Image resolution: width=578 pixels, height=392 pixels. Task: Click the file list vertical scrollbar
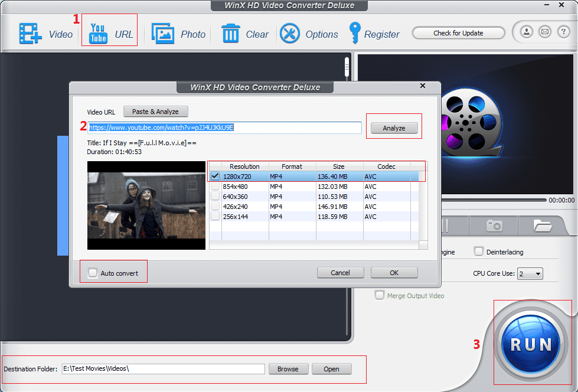(x=347, y=66)
